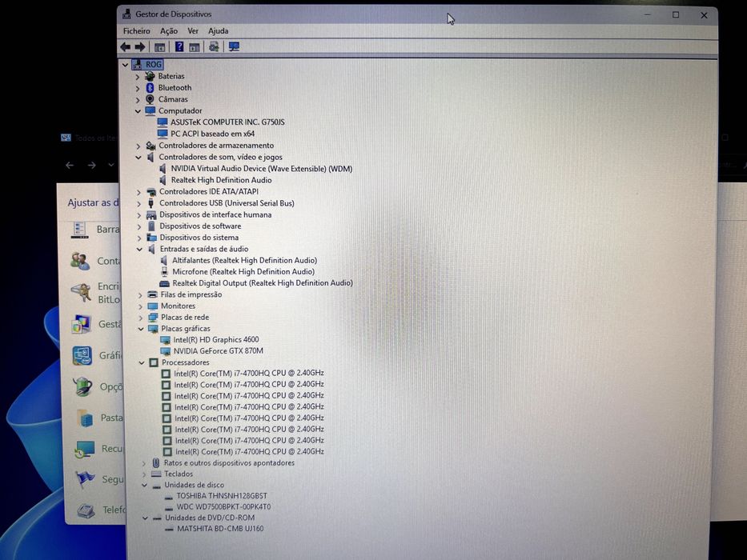
Task: Select ASUSTeK COMPUTER INC. G750JS
Action: pyautogui.click(x=227, y=122)
